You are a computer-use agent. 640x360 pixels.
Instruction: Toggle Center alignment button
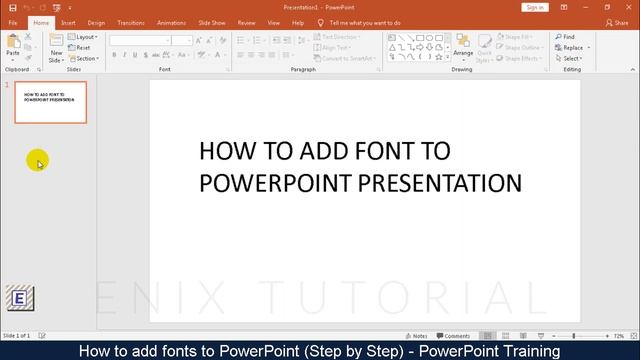pos(251,55)
